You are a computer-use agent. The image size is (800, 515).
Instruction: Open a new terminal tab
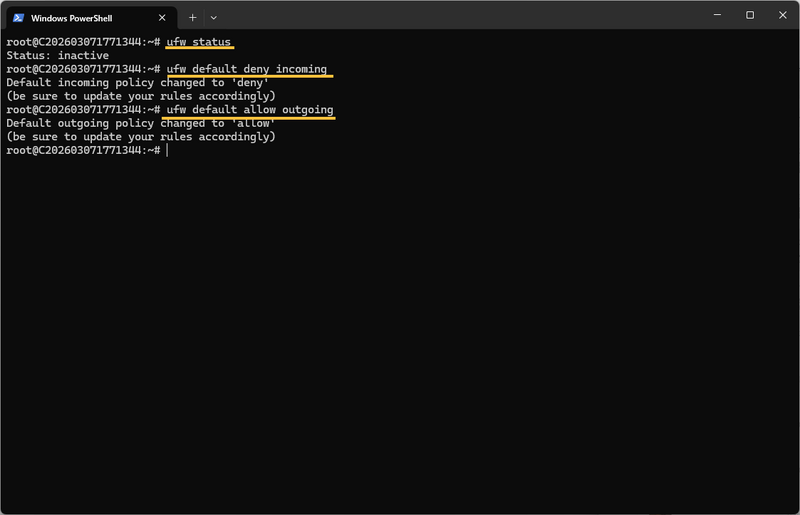click(193, 17)
